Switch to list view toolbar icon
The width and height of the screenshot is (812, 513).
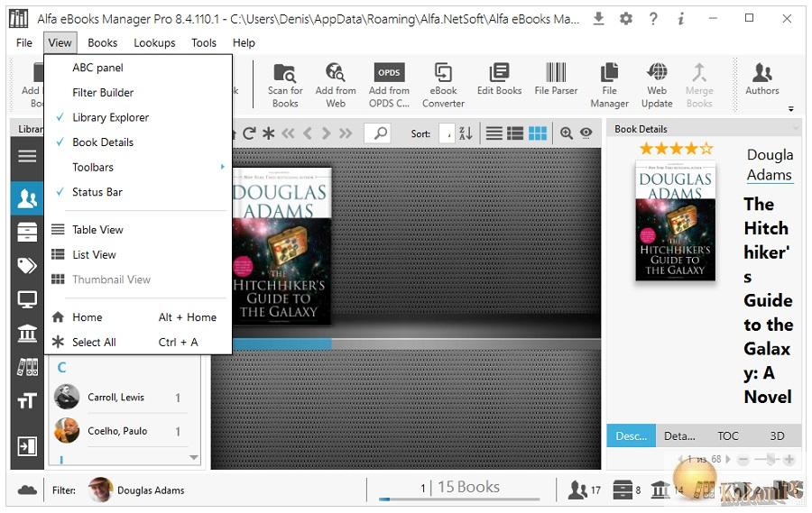(x=515, y=133)
